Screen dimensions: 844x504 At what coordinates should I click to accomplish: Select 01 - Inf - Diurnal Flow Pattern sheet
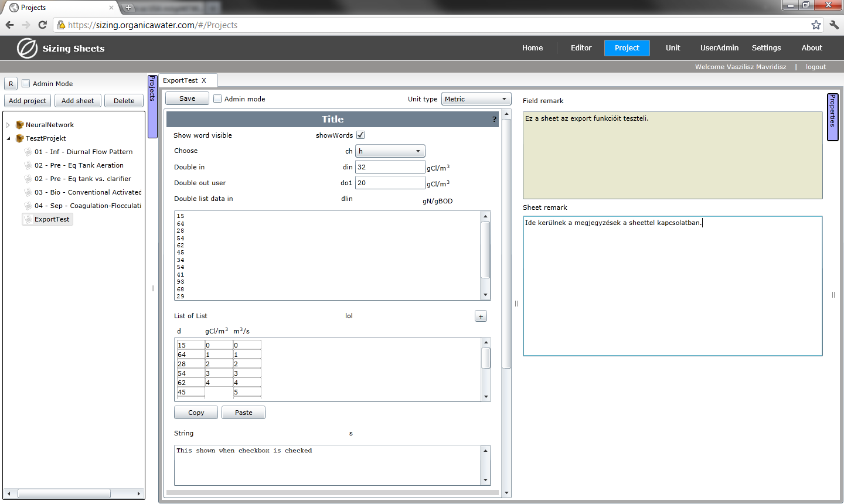coord(83,152)
